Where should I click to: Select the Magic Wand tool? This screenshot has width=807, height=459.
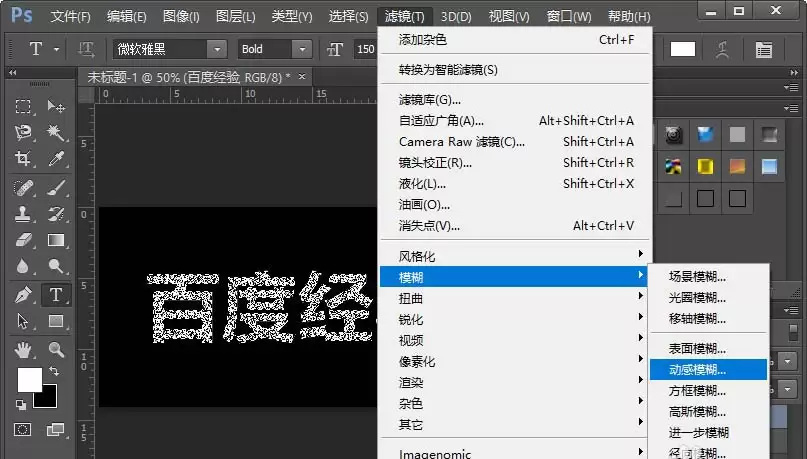[x=56, y=133]
